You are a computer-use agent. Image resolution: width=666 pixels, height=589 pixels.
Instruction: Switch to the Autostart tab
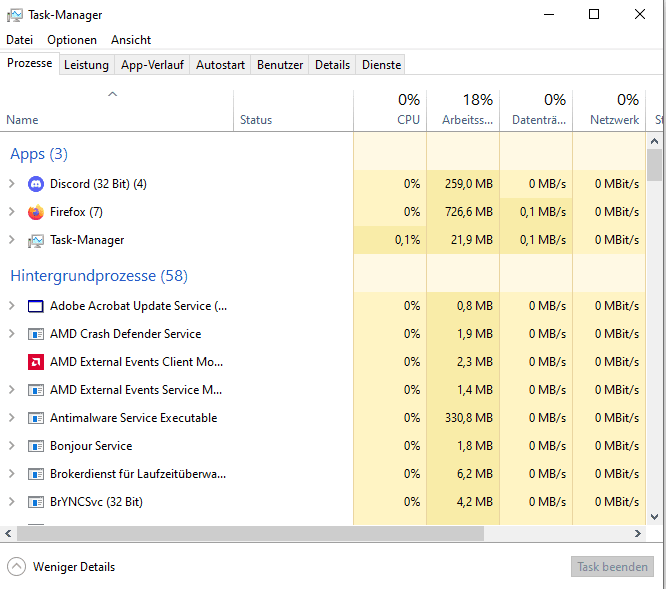click(220, 65)
